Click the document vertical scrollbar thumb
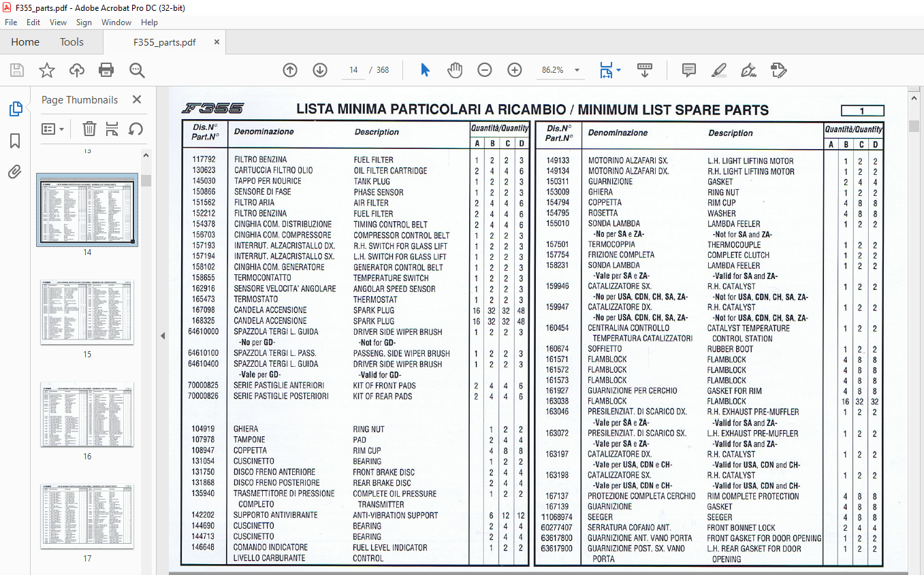Screen dimensions: 924x575 [915, 126]
